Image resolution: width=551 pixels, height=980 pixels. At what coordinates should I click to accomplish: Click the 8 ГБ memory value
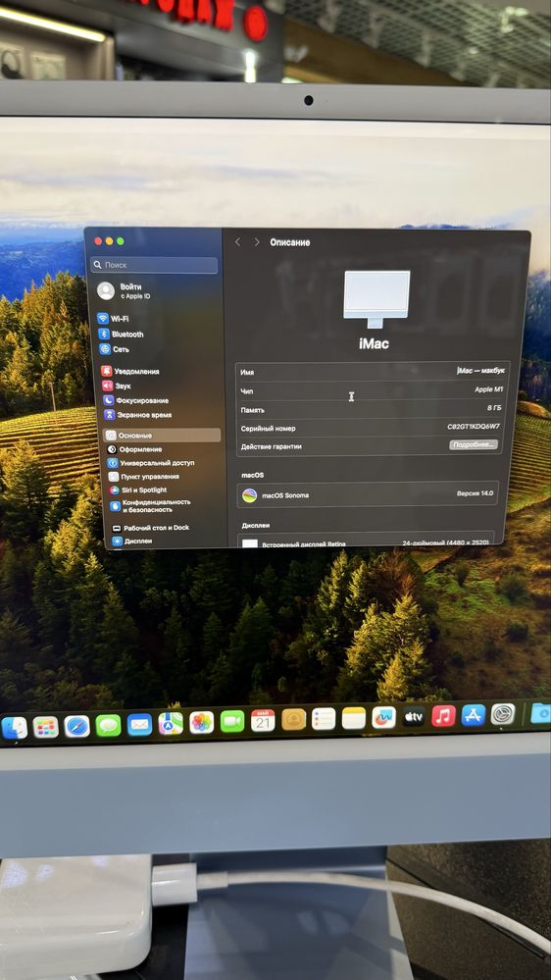(494, 407)
